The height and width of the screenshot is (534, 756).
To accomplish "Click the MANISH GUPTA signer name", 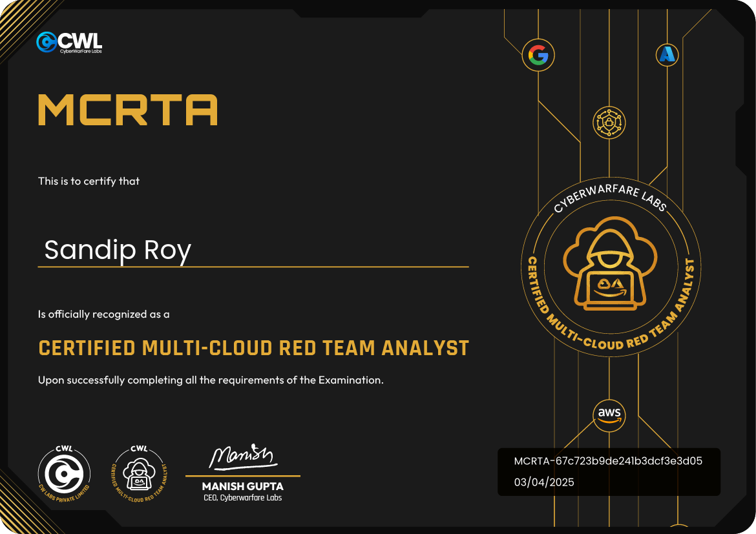I will coord(242,486).
